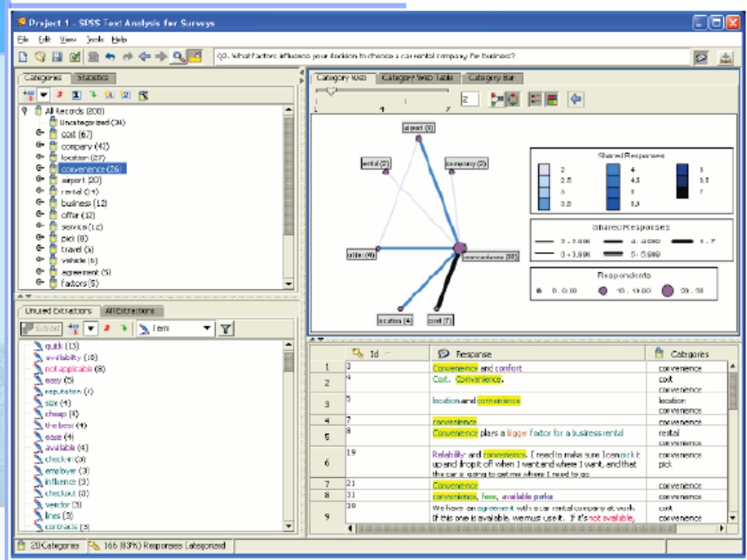Open the Term dropdown in extractions panel
The image size is (747, 560).
coord(206,328)
